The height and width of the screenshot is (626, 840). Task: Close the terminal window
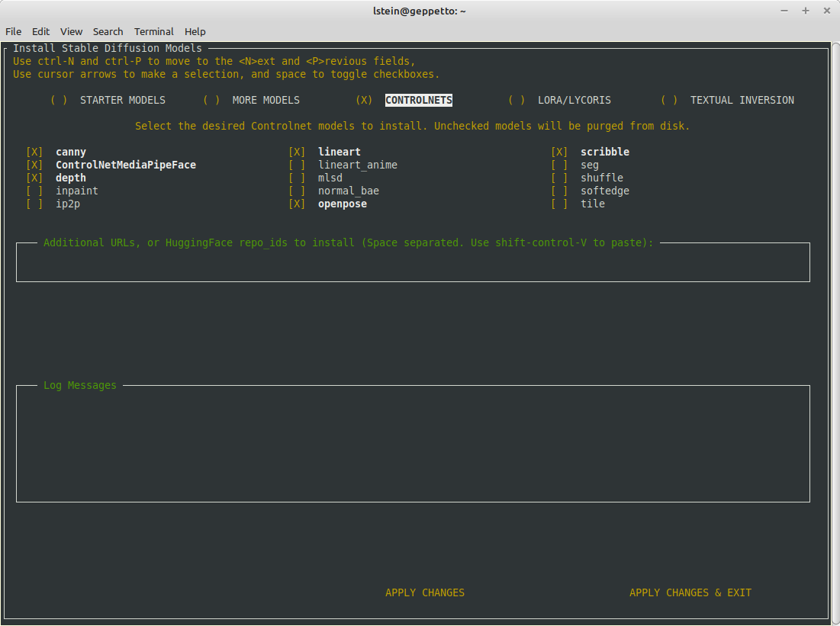826,11
